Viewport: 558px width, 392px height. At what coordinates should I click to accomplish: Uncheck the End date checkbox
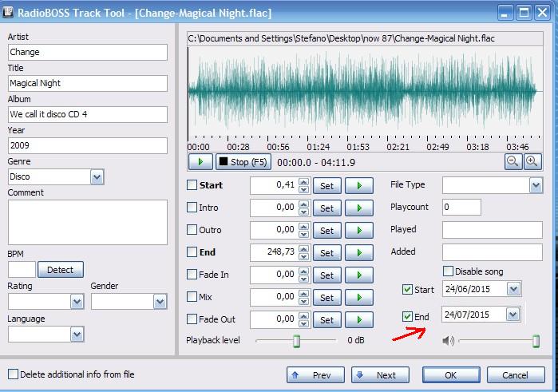point(407,316)
